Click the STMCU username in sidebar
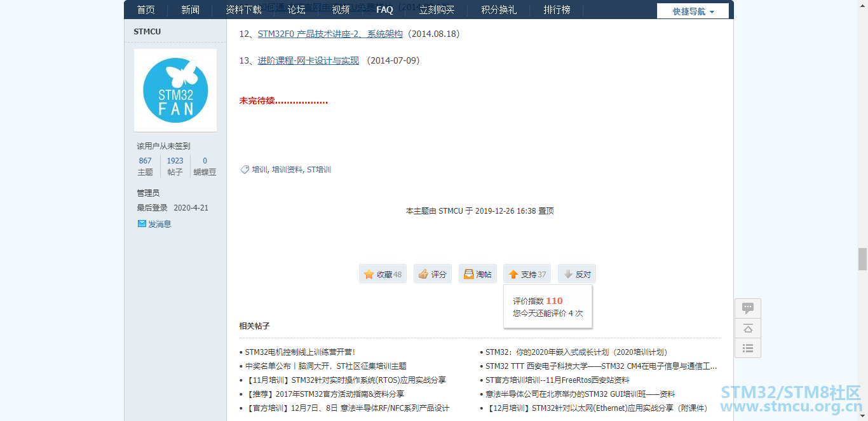The image size is (868, 421). (x=147, y=32)
